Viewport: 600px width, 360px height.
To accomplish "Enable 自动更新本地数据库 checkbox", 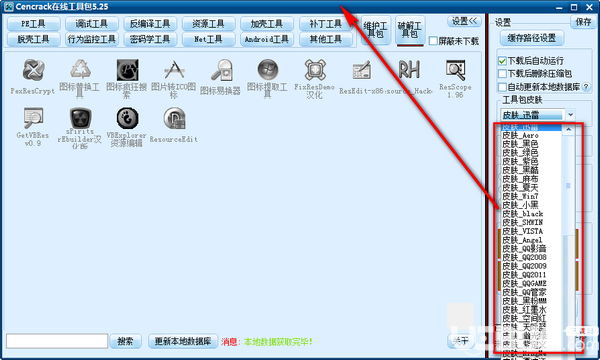I will click(x=502, y=87).
